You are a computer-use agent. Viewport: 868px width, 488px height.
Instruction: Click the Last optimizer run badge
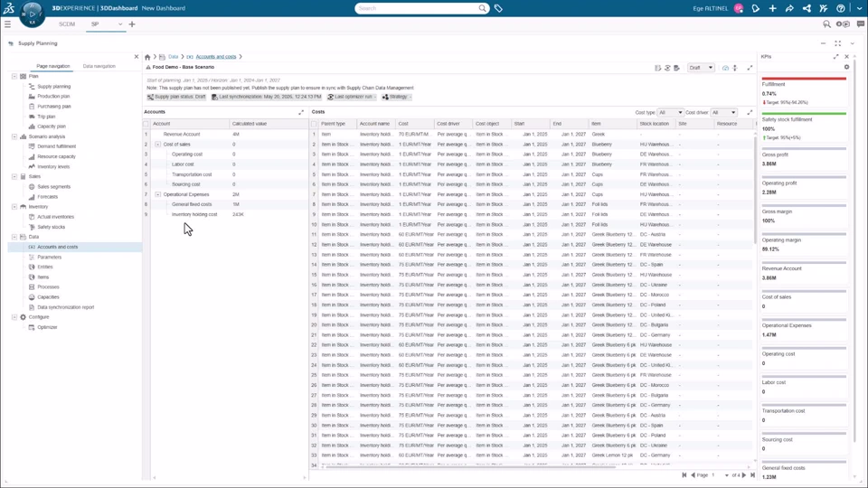352,97
